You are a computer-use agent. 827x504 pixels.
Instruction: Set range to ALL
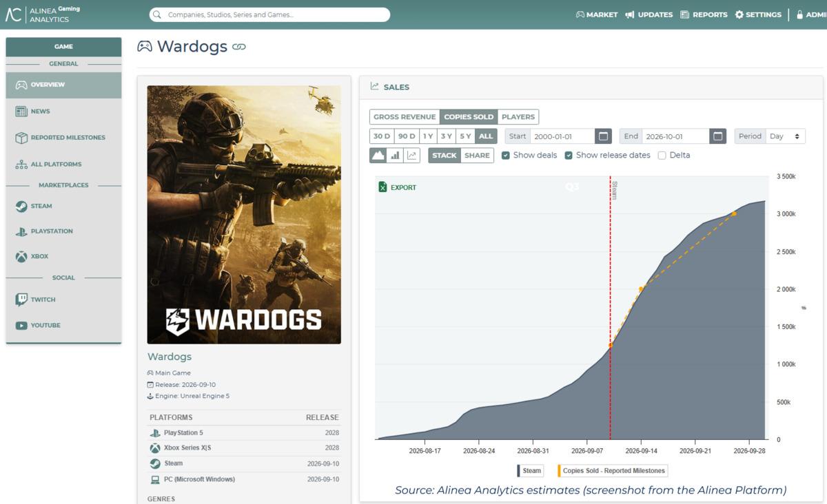click(x=486, y=136)
